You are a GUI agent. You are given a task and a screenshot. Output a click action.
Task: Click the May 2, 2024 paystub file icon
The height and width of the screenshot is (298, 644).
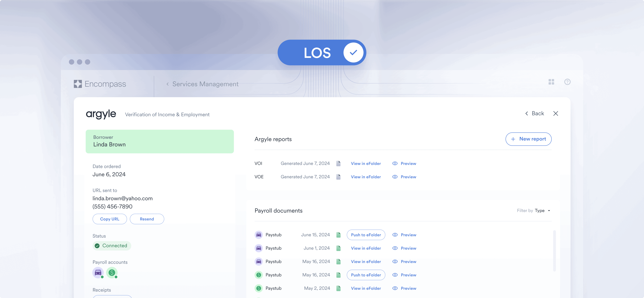[x=338, y=288]
